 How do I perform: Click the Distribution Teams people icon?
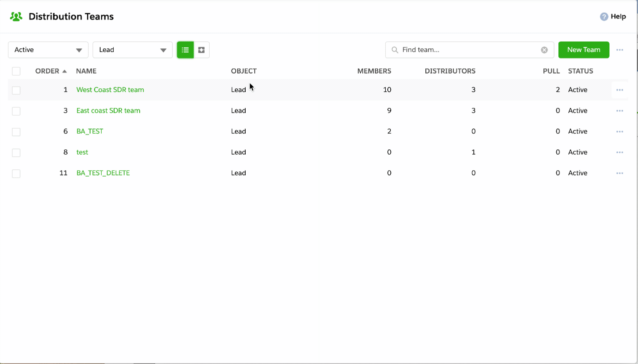click(16, 16)
